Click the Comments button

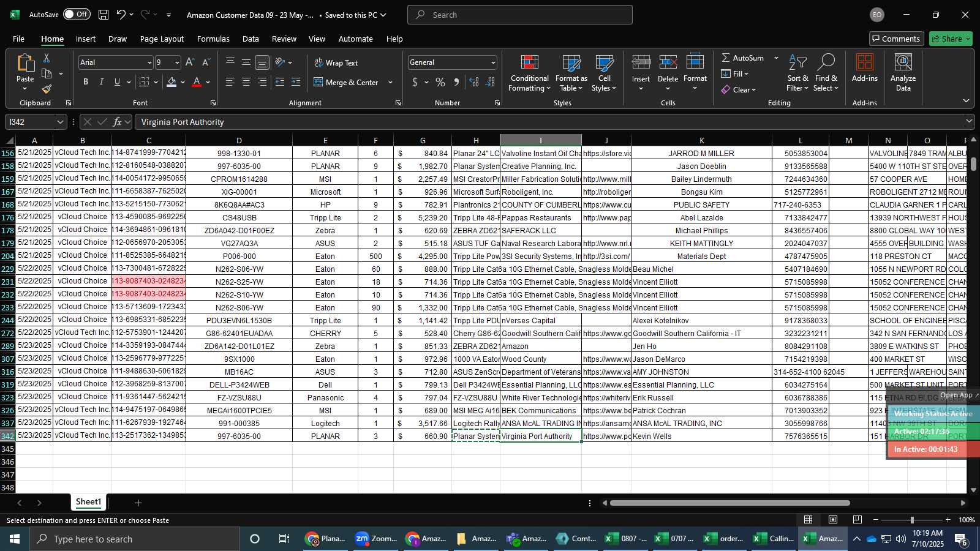(896, 39)
